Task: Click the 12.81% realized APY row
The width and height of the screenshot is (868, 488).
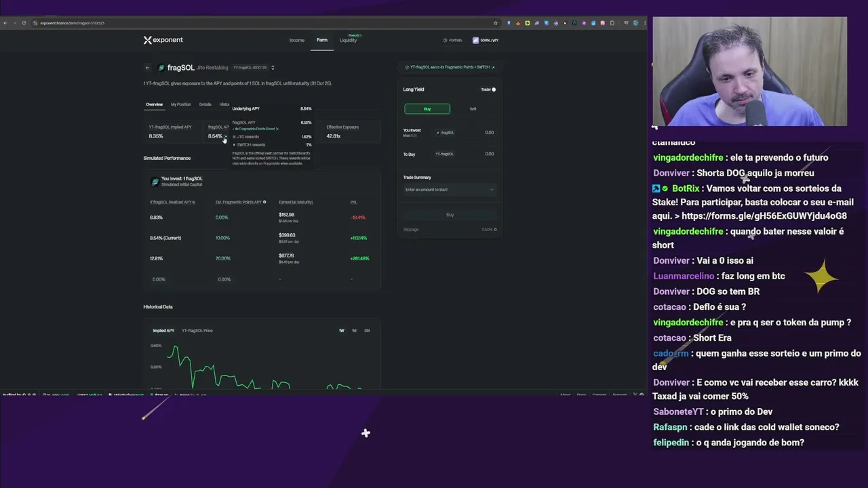Action: point(156,258)
